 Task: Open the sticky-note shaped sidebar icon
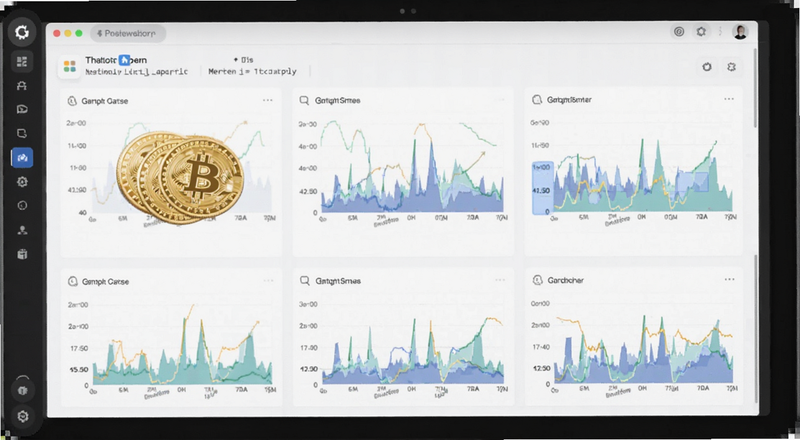[x=22, y=133]
